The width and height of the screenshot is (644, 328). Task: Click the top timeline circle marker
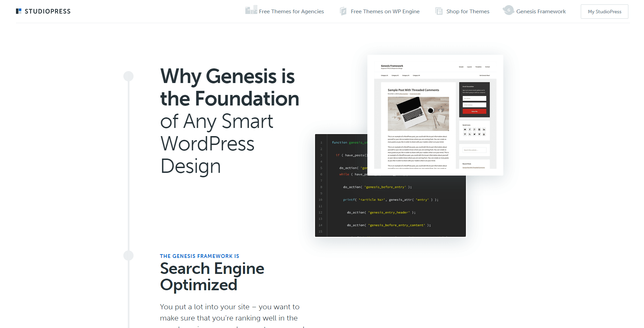(128, 76)
